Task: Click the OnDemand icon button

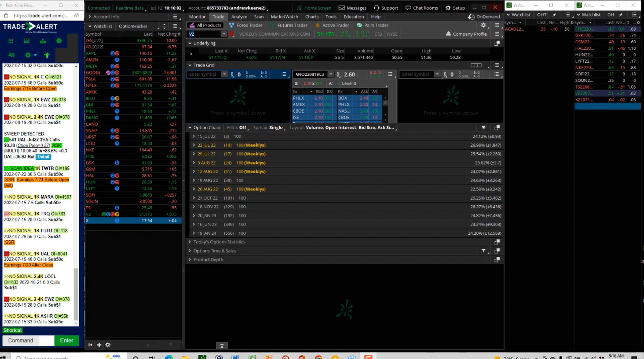Action: coord(471,17)
